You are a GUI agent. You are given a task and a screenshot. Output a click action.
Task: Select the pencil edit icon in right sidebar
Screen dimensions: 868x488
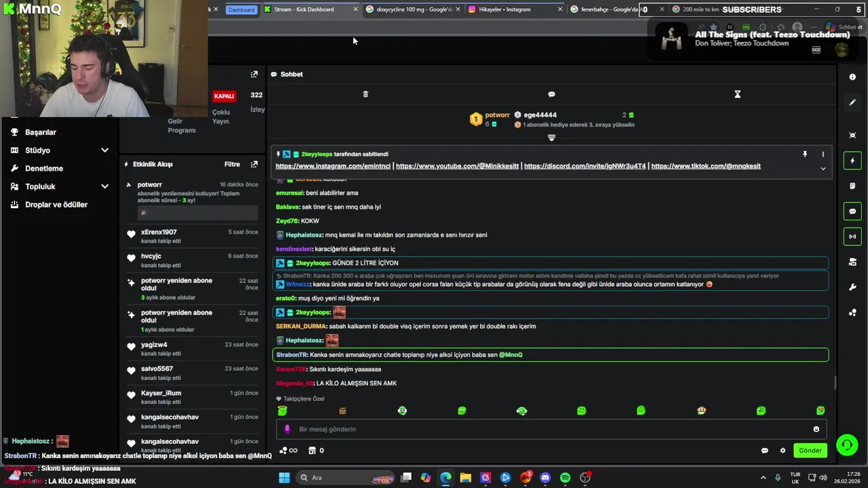[852, 102]
